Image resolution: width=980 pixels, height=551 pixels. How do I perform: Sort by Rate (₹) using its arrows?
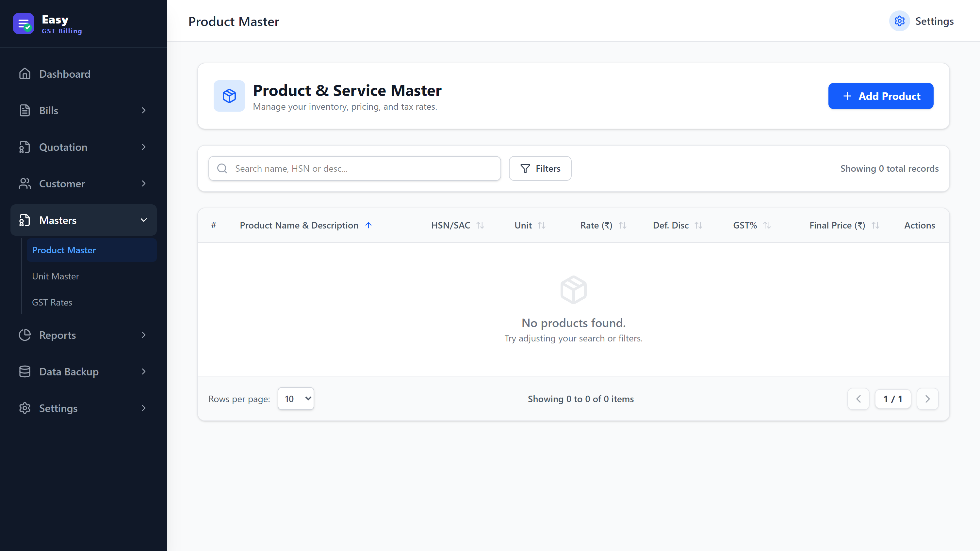pyautogui.click(x=622, y=226)
